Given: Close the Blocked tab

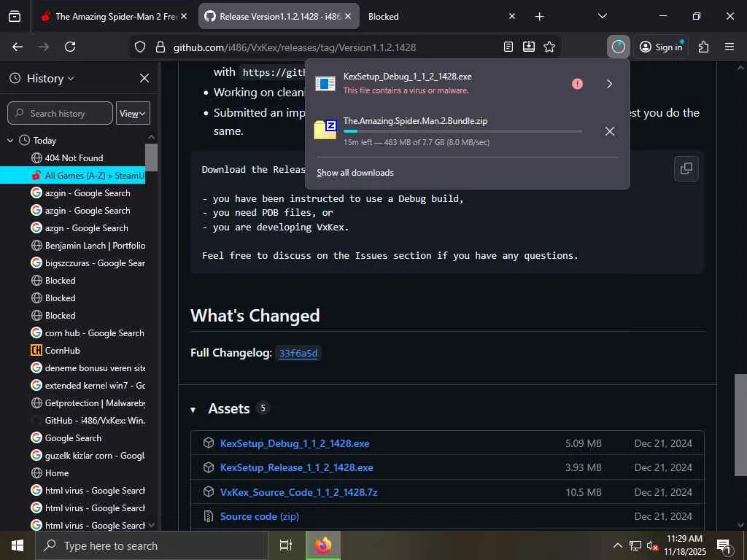Looking at the screenshot, I should [x=511, y=16].
